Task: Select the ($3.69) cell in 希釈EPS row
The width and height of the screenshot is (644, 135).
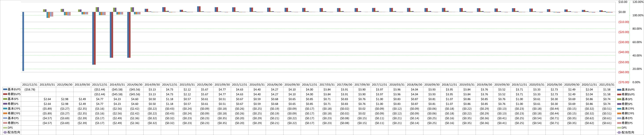Action: click(65, 123)
